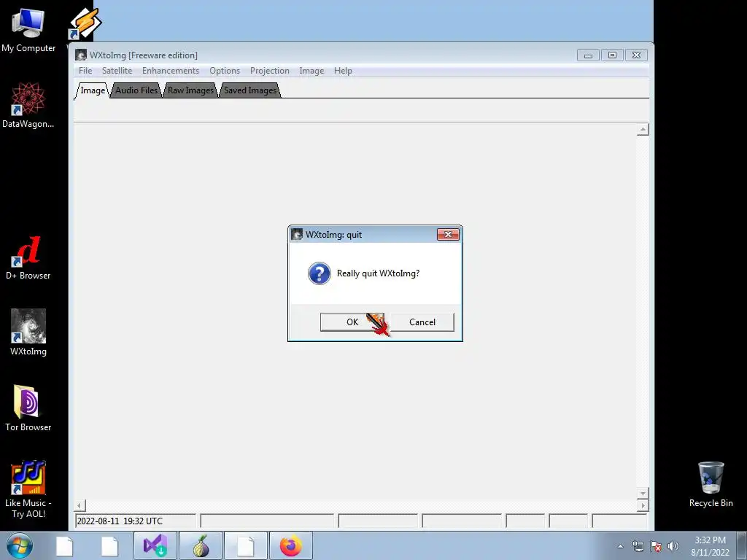Switch to the Raw Images tab
The image size is (747, 560).
coord(190,90)
